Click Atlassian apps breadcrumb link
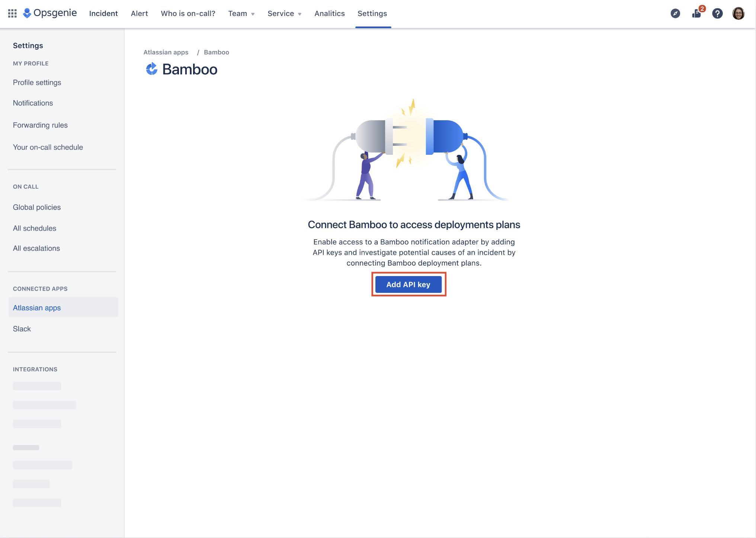 (166, 52)
